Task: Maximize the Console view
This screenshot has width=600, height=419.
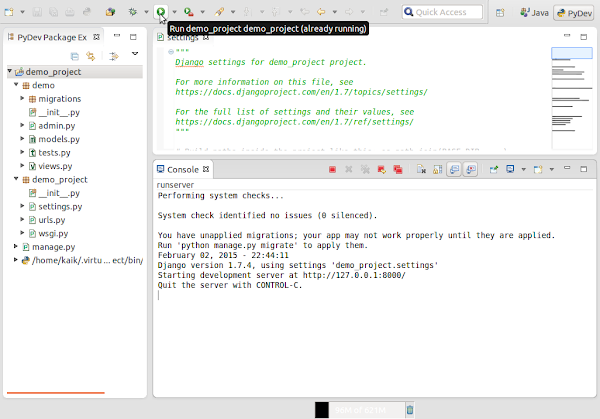Action: click(x=583, y=169)
